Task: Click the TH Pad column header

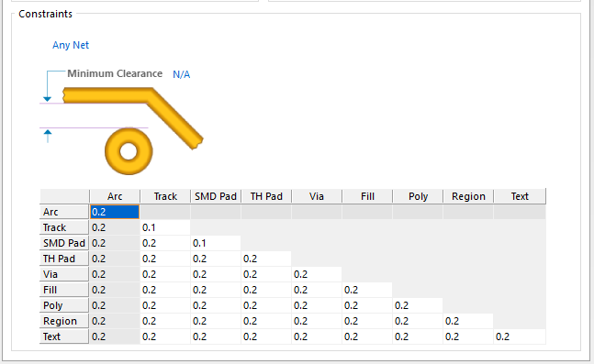Action: (x=266, y=196)
